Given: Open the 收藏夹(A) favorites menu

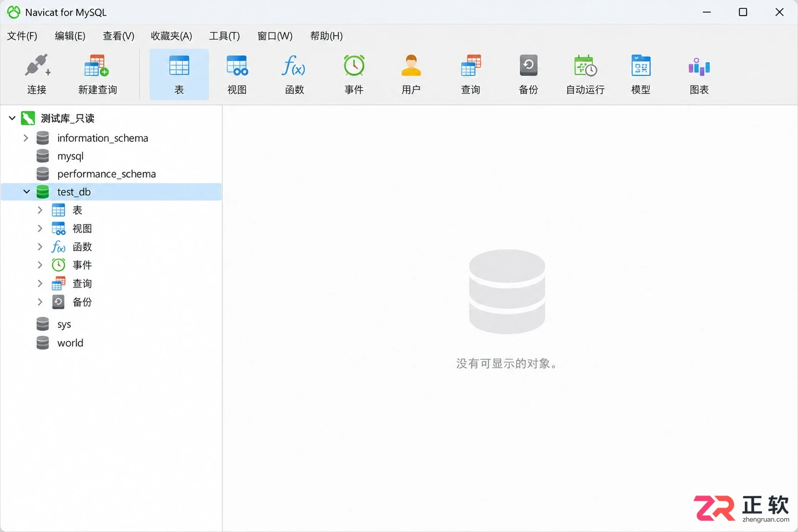Looking at the screenshot, I should [172, 36].
